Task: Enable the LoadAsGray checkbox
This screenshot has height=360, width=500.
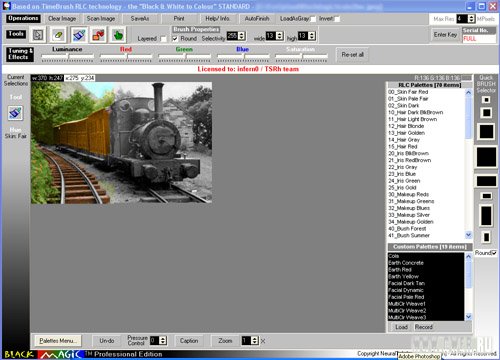Action: (313, 19)
